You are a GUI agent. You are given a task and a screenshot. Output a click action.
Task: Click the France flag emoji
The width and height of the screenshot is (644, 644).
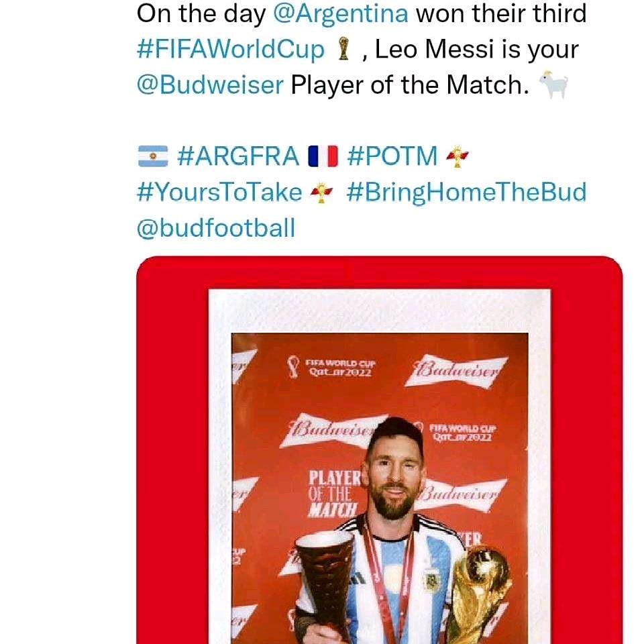323,156
